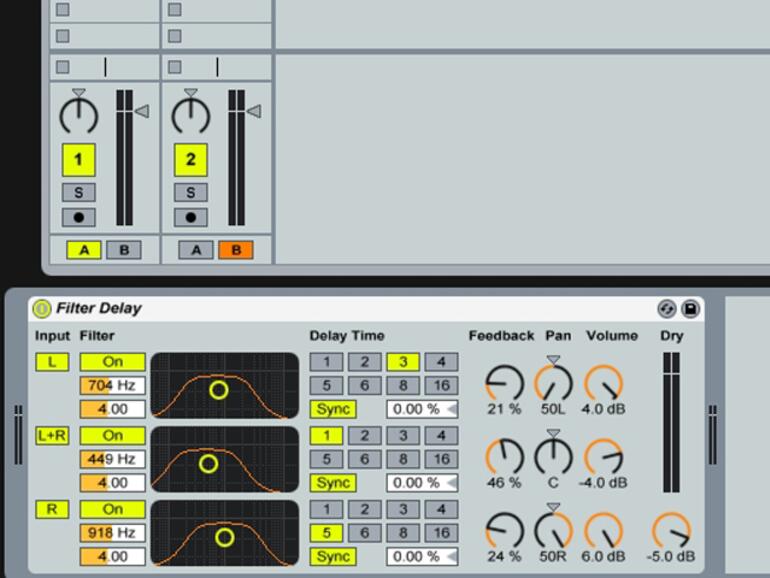Deactivate track 1 with yellow activator button

(x=79, y=160)
